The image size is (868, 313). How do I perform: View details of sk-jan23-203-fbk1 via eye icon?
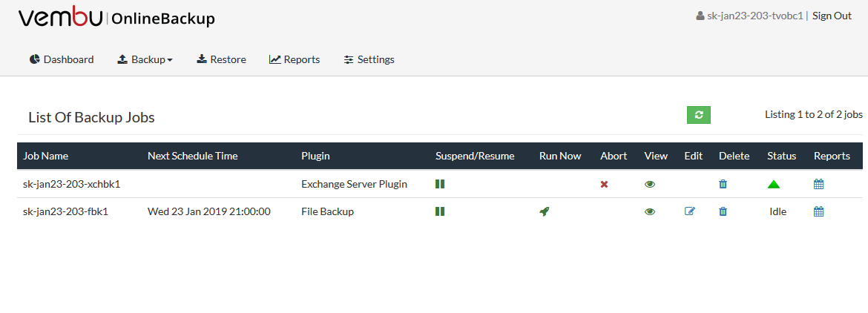(x=650, y=211)
